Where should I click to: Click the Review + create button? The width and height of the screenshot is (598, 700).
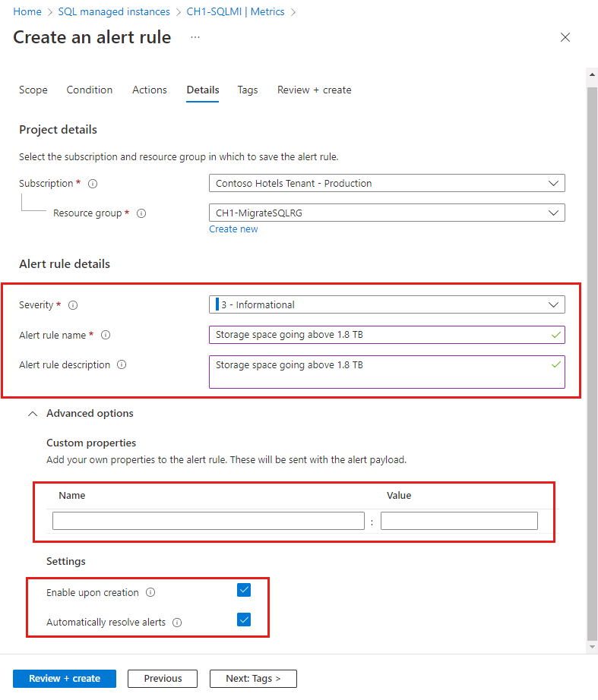[x=64, y=678]
